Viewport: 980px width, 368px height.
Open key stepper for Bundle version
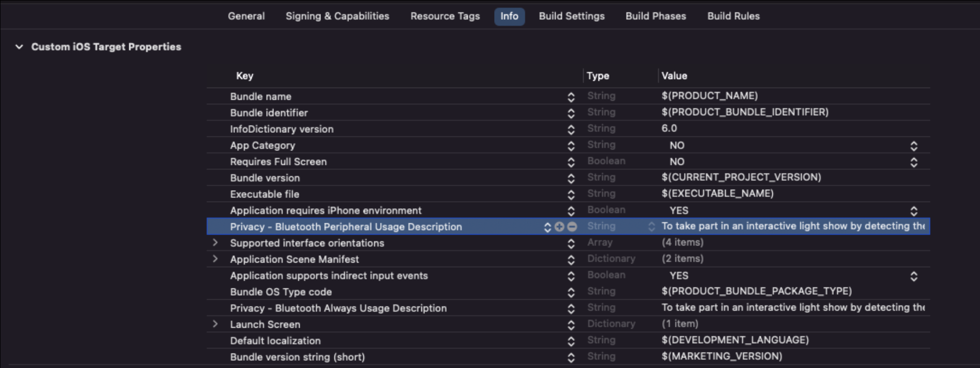pyautogui.click(x=571, y=178)
